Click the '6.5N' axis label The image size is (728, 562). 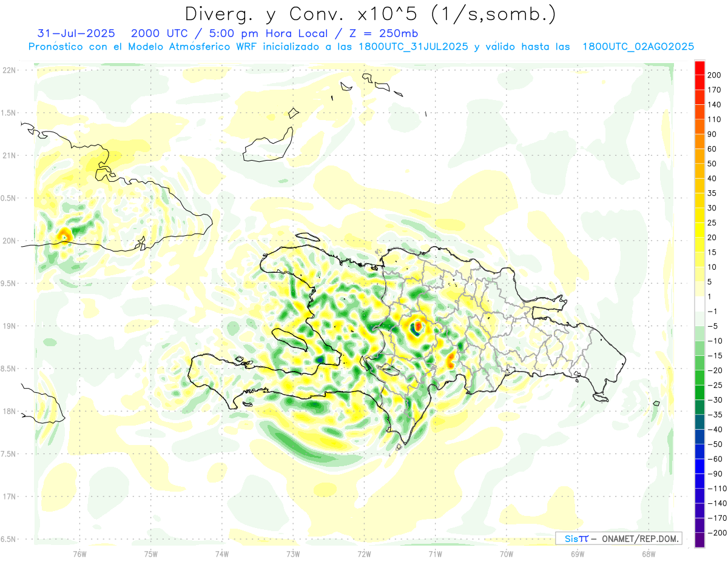[9, 539]
